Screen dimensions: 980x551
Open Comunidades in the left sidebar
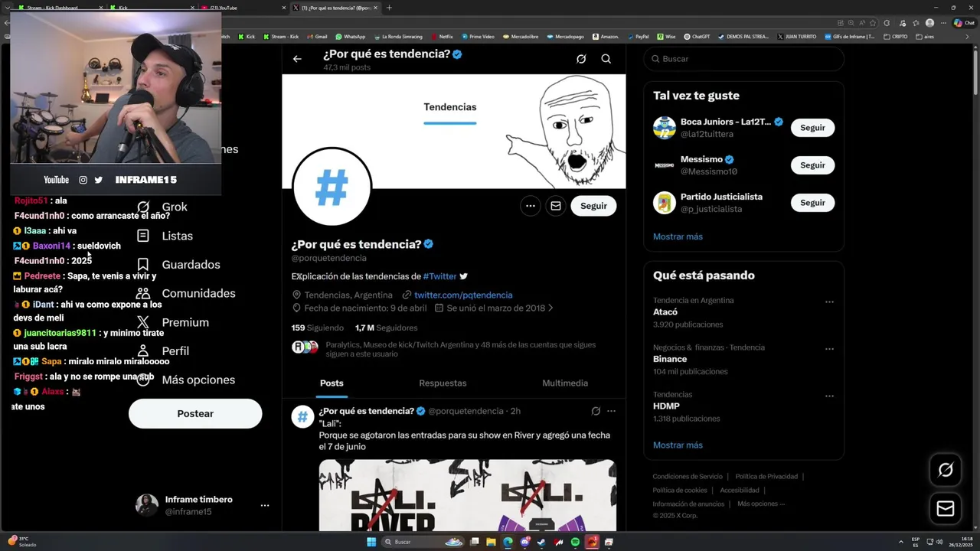[x=185, y=294]
